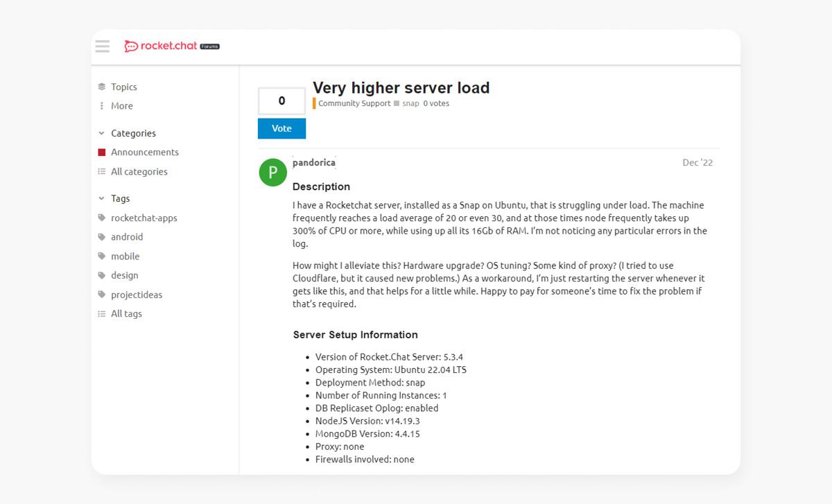Click the Ubuntu 22.04 LTS line
832x504 pixels.
tap(391, 370)
